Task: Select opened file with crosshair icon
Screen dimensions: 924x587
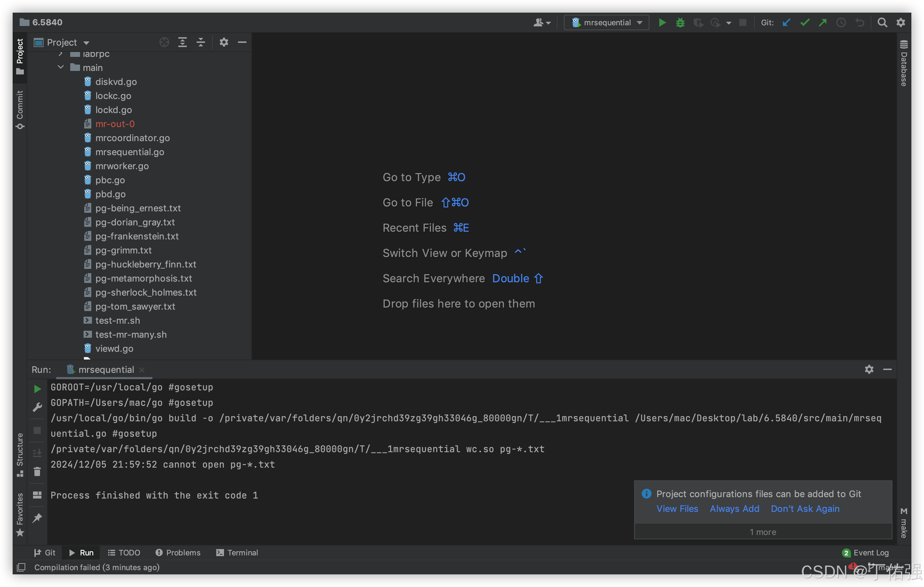Action: (x=164, y=42)
